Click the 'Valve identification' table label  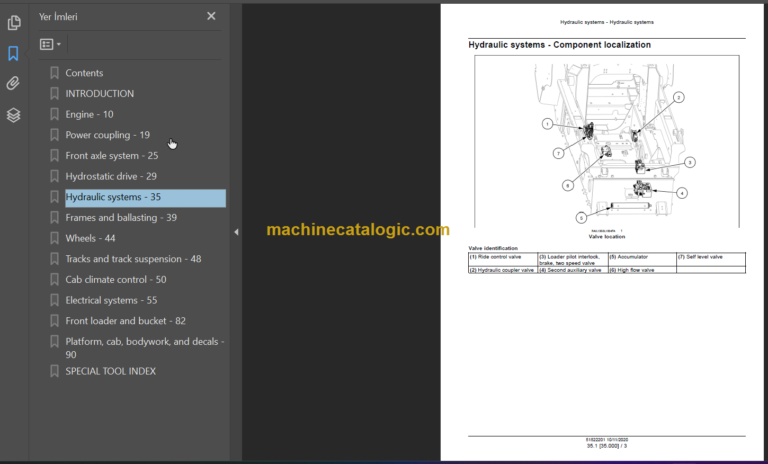point(493,248)
